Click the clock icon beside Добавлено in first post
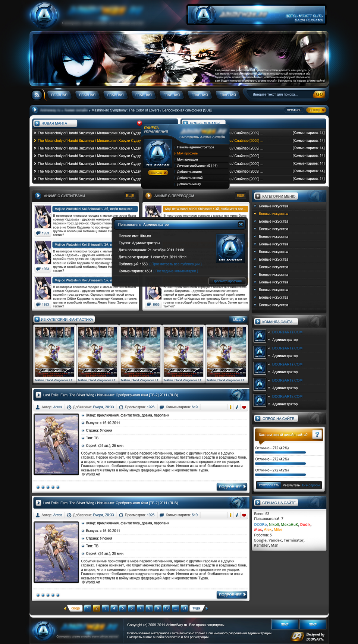 tap(69, 407)
